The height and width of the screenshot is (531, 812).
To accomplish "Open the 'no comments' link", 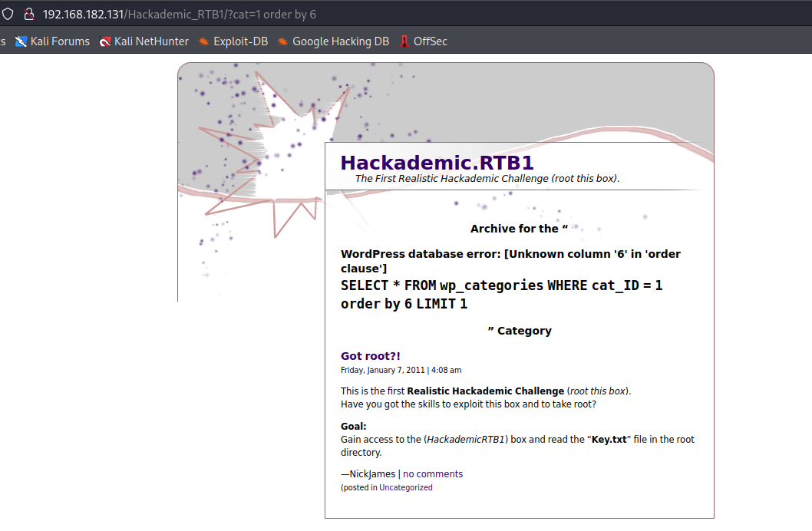I will pos(433,474).
